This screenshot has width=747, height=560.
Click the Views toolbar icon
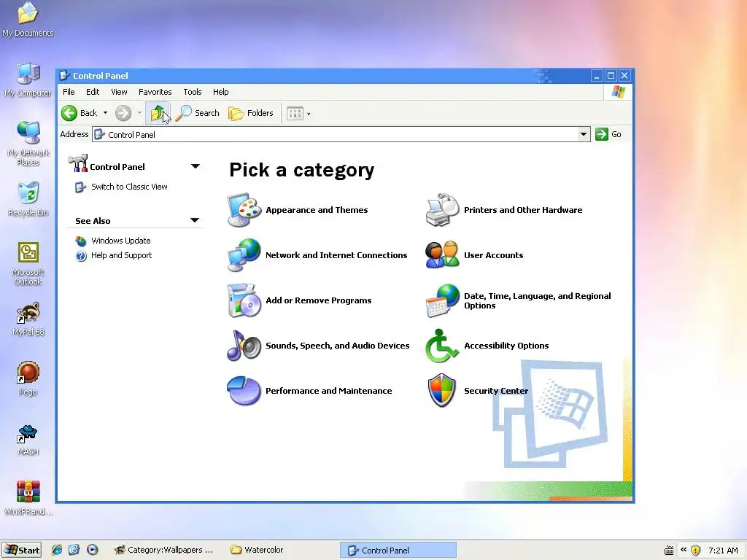point(295,113)
